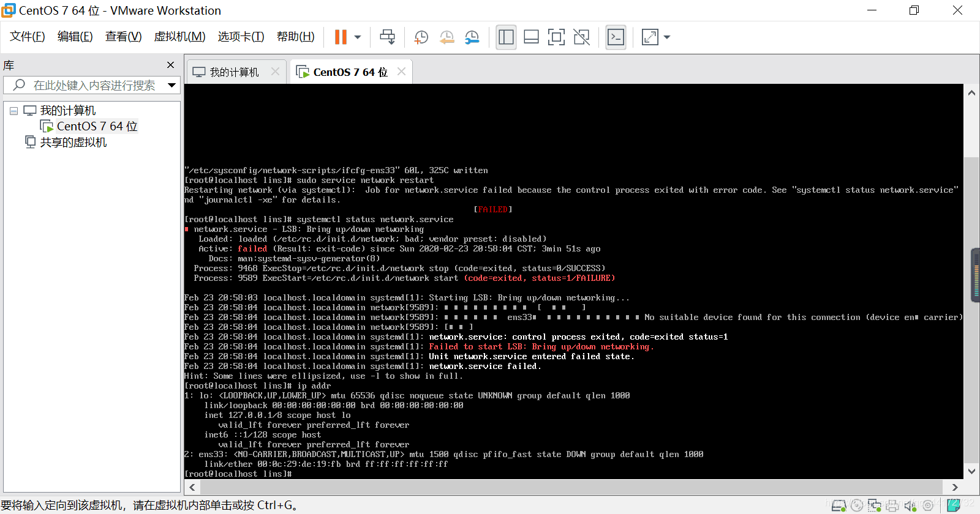Open the power options dropdown arrow

pyautogui.click(x=358, y=37)
